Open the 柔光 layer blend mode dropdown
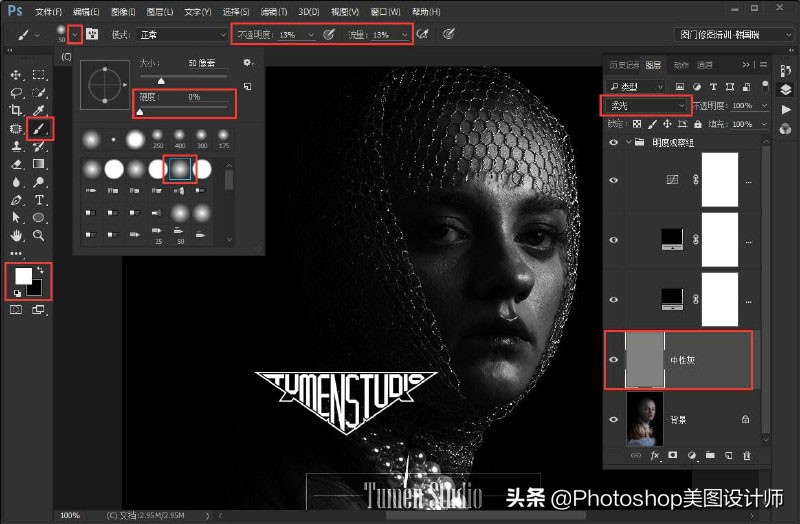800x524 pixels. (x=646, y=106)
